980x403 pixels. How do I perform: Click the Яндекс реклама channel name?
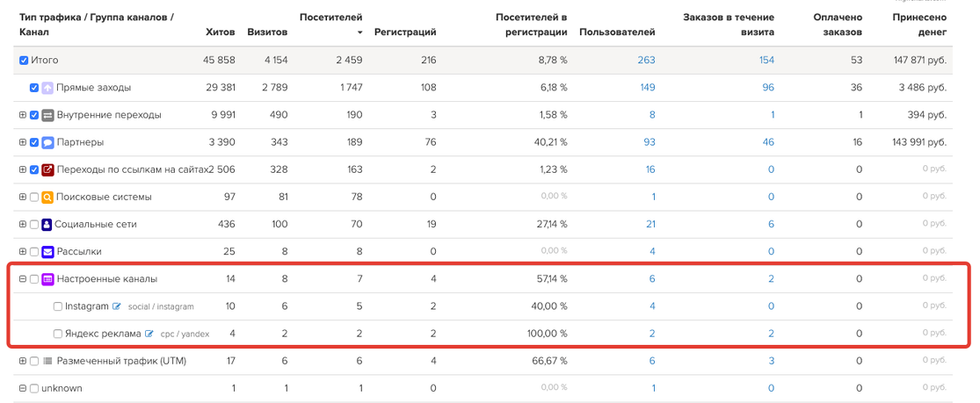(103, 334)
